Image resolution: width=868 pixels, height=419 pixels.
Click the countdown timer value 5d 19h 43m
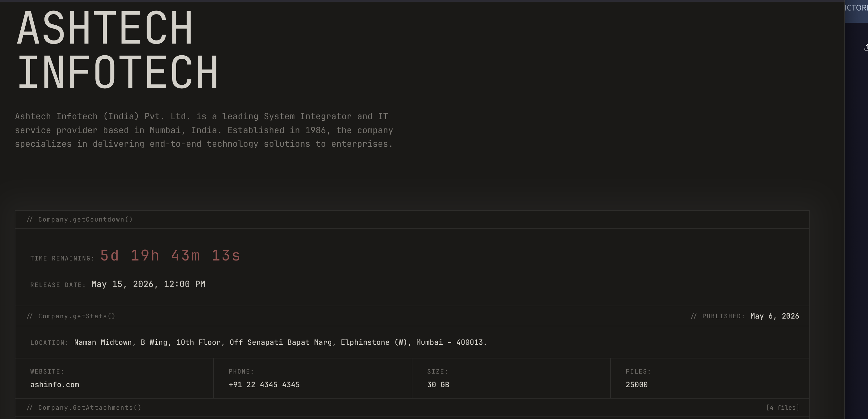click(170, 255)
